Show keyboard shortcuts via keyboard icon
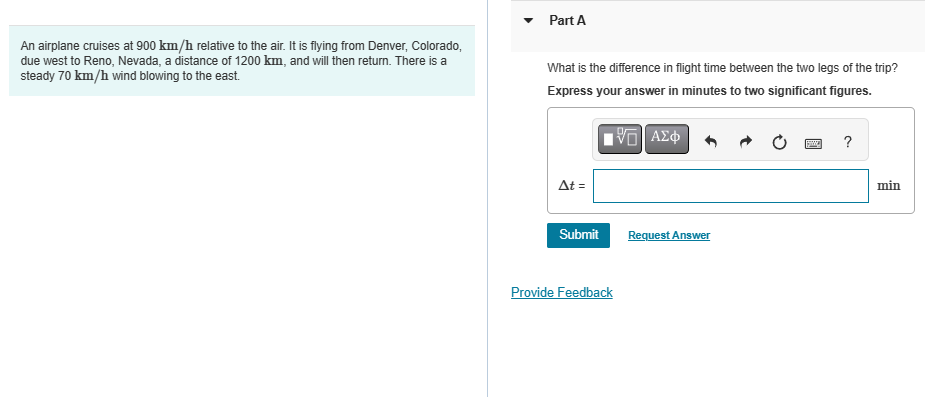 [x=813, y=142]
